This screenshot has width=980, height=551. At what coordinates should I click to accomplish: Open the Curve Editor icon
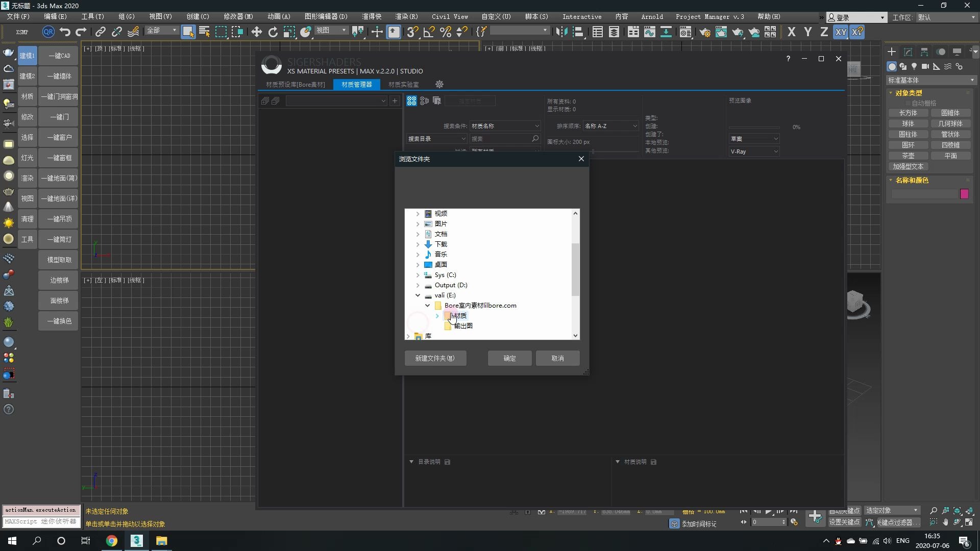[650, 32]
